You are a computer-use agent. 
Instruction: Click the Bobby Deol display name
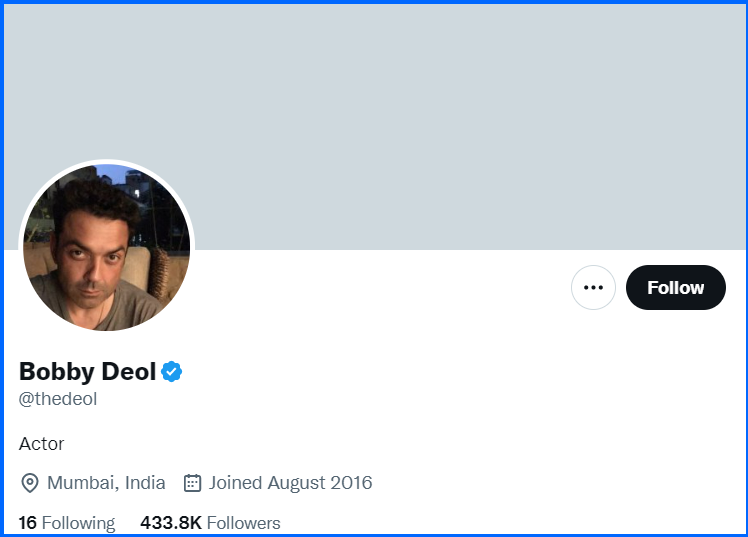[x=87, y=372]
